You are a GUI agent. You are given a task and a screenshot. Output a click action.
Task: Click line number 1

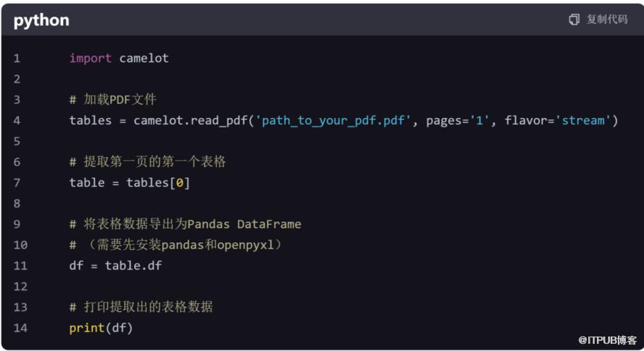(x=17, y=58)
